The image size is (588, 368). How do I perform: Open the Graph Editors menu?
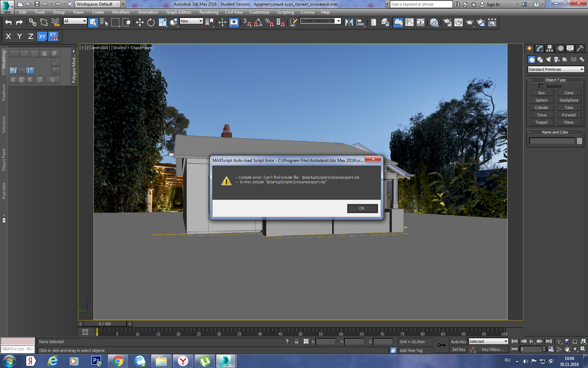click(178, 12)
